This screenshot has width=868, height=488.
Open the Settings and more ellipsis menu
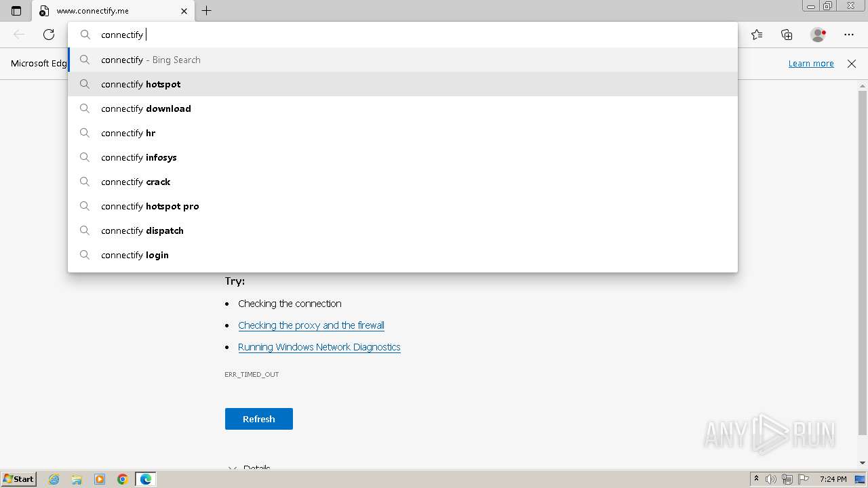(x=849, y=35)
